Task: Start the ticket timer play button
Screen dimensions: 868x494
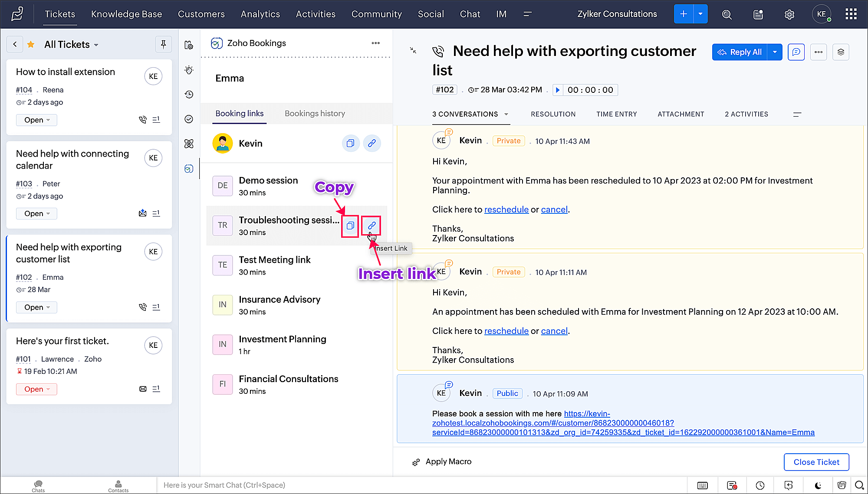Action: (x=558, y=90)
